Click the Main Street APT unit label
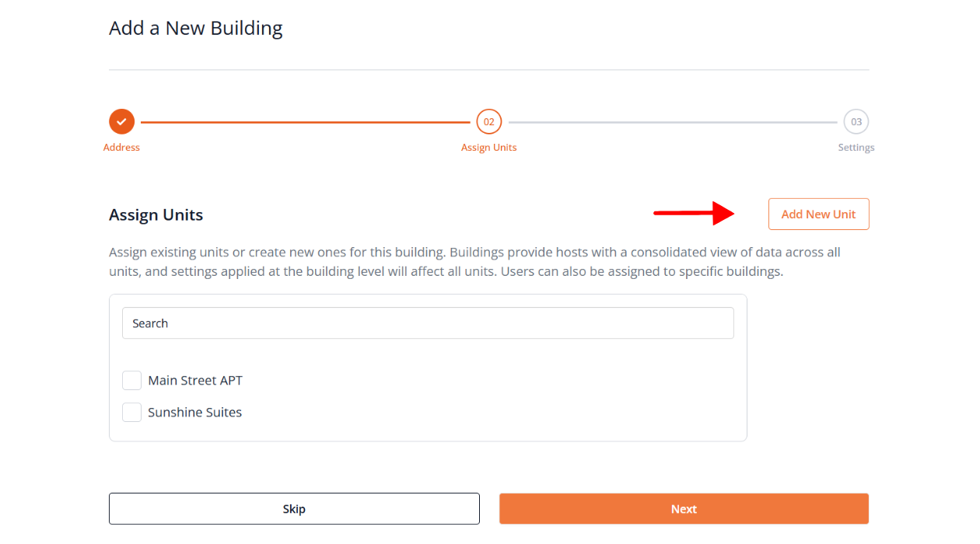Image resolution: width=980 pixels, height=544 pixels. tap(195, 381)
